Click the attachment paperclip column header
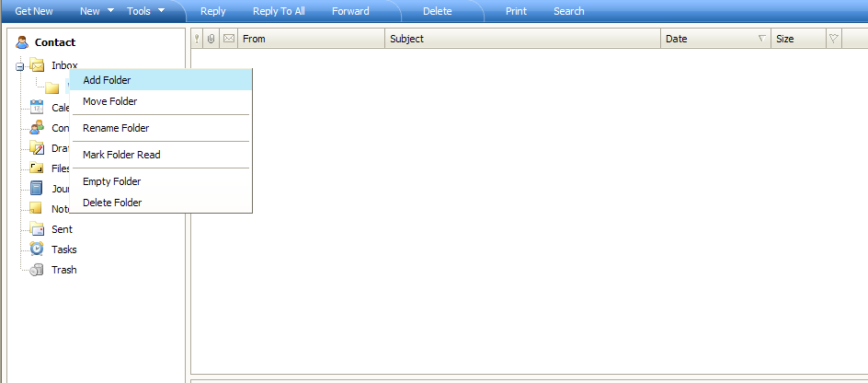This screenshot has width=868, height=383. click(x=211, y=39)
